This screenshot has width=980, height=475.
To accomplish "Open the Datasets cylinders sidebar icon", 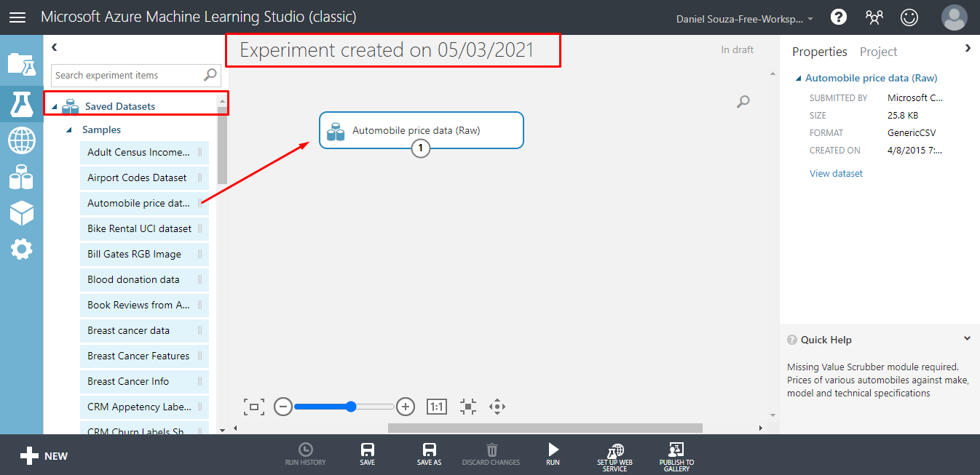I will pos(21,177).
